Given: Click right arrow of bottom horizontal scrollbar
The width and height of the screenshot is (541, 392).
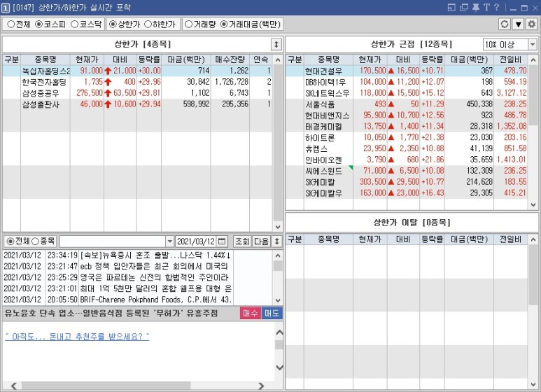Looking at the screenshot, I should pyautogui.click(x=261, y=386).
